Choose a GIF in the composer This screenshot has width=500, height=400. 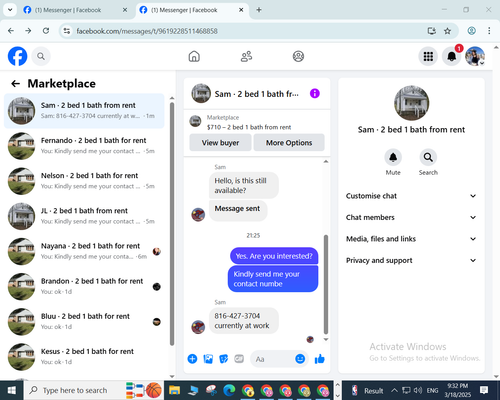(239, 359)
